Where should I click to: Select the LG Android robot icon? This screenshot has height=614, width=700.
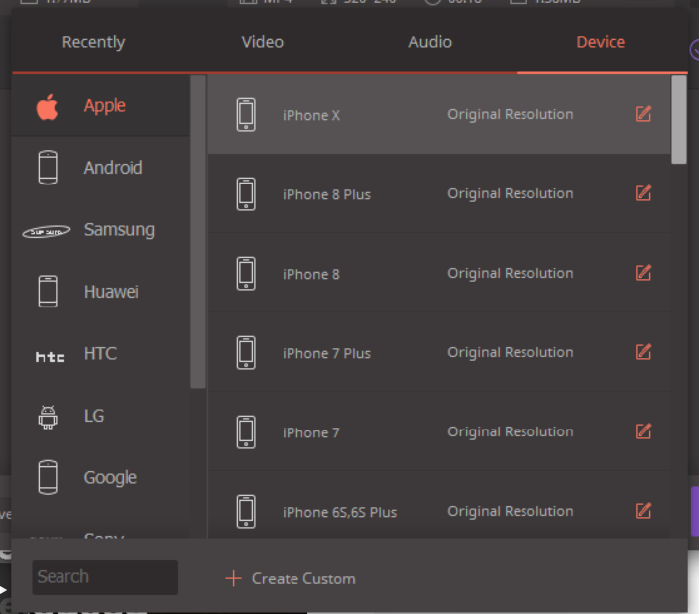pos(47,417)
